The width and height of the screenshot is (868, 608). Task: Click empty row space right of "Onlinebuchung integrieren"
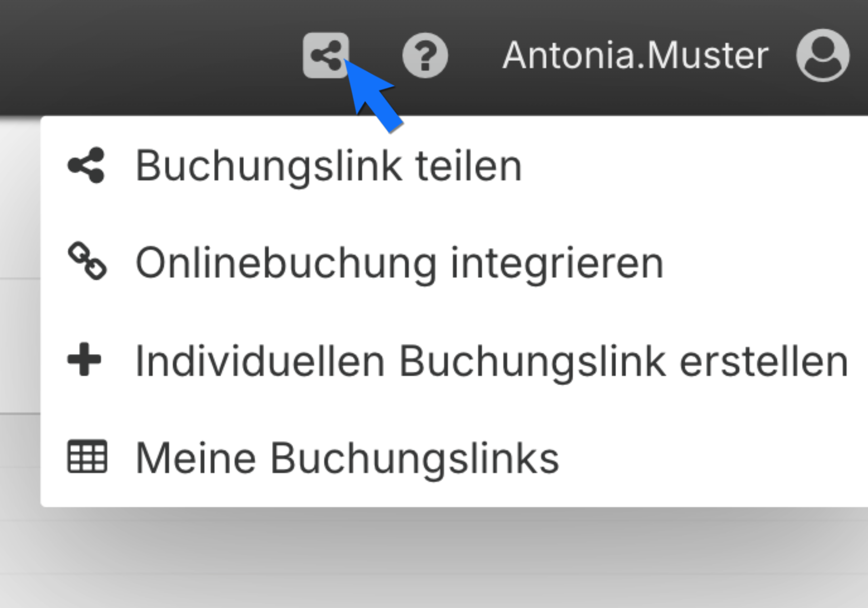(x=767, y=263)
